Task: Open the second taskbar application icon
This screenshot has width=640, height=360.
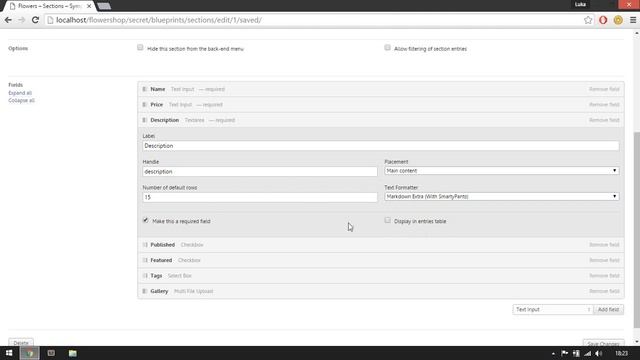Action: [51, 353]
